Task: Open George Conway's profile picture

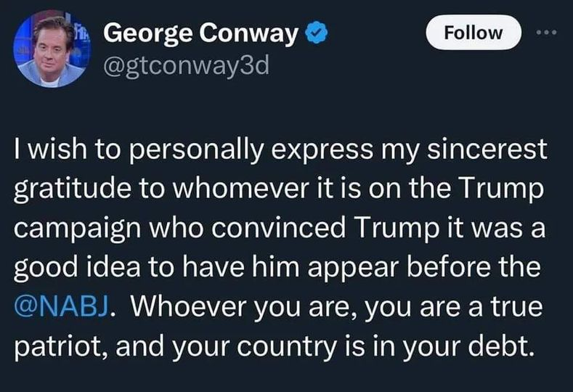Action: point(49,49)
